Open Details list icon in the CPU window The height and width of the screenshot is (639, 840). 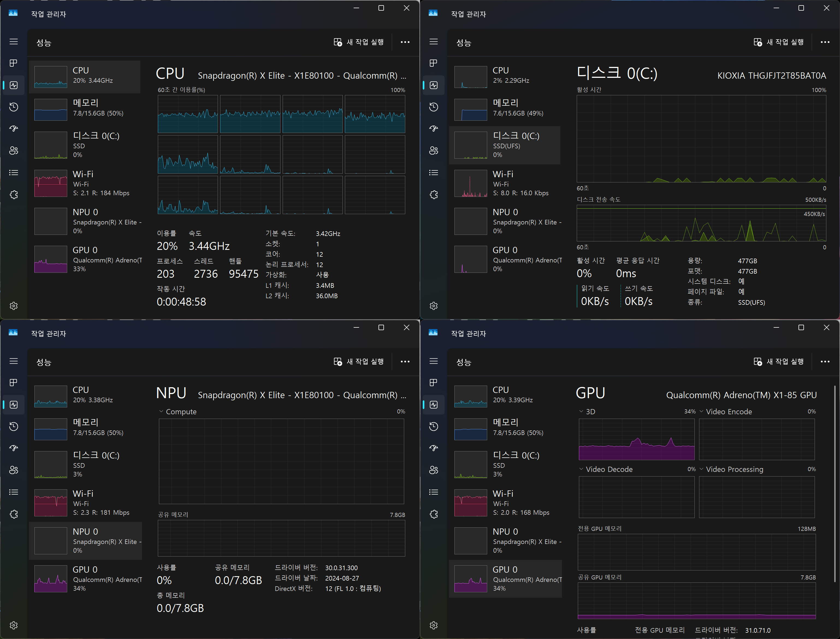pyautogui.click(x=14, y=173)
